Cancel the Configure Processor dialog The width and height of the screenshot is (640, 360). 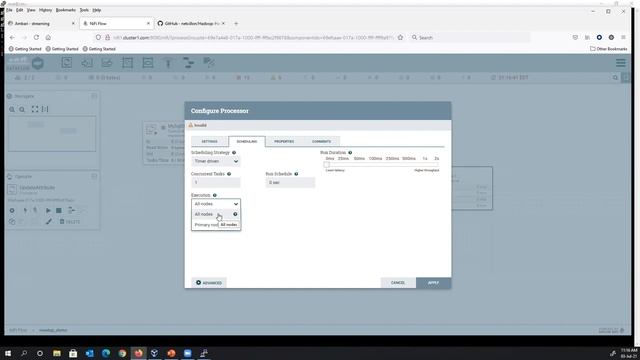[398, 282]
